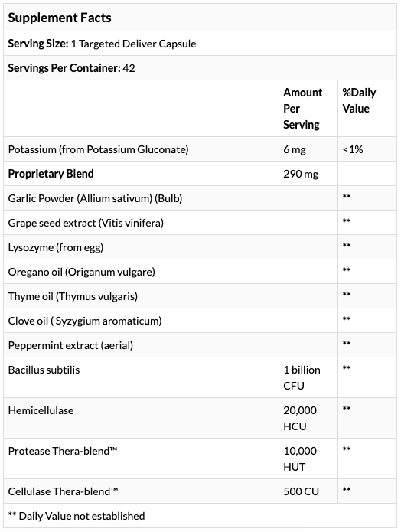Click the 1 billion CFU amount cell

[x=302, y=377]
